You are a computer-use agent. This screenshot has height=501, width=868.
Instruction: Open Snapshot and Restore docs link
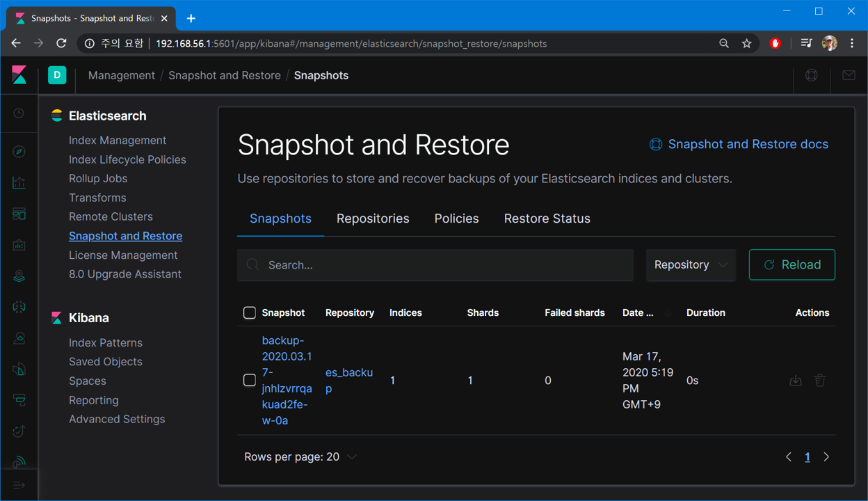coord(739,144)
